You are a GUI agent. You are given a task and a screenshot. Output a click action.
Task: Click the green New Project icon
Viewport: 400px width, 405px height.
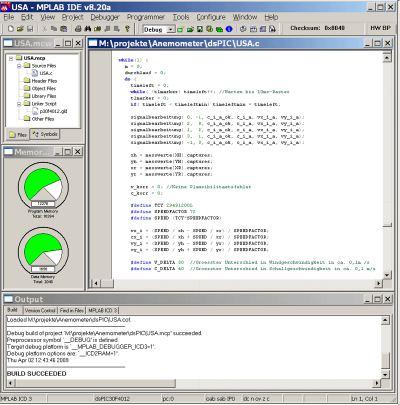(x=180, y=29)
